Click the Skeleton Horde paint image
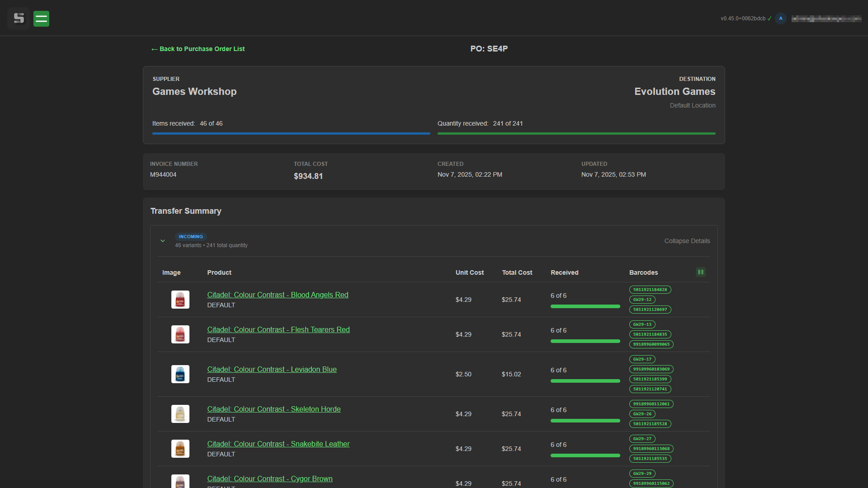The image size is (868, 488). pos(180,414)
